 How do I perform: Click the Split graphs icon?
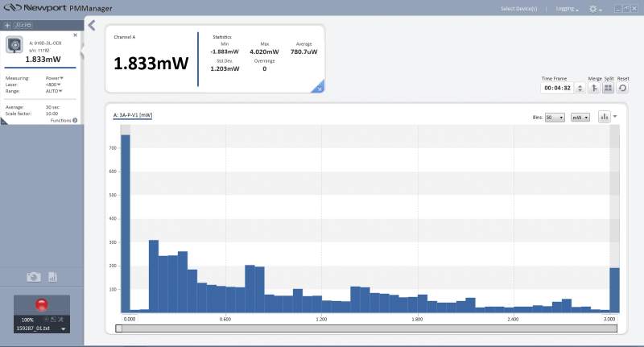tap(609, 88)
